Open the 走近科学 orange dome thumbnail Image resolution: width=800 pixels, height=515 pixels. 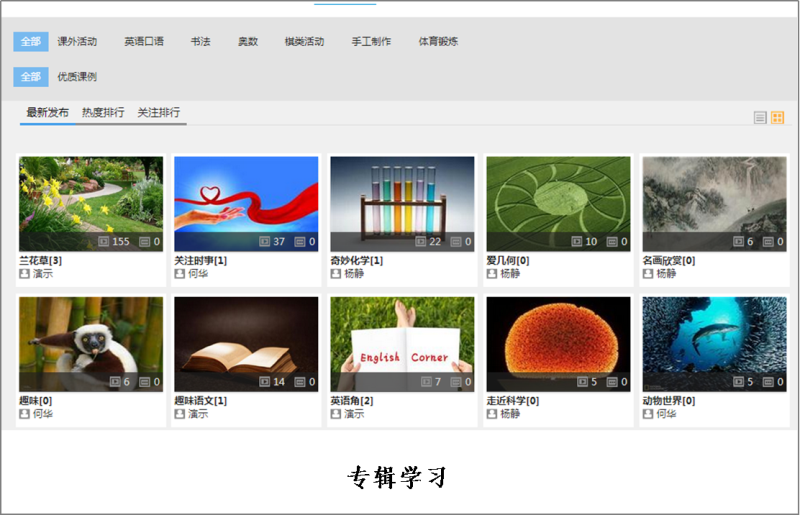pos(558,344)
